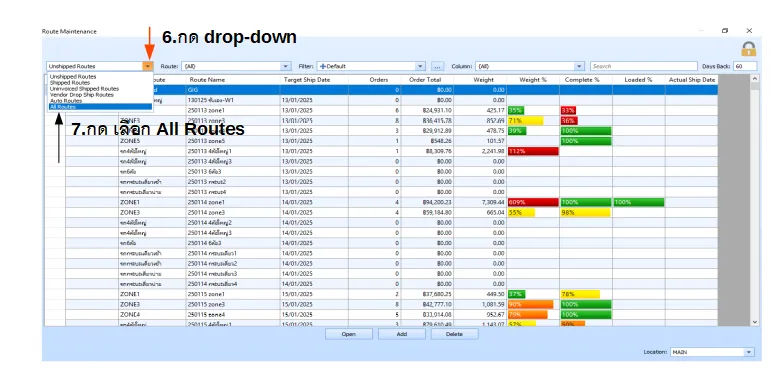The image size is (783, 371).
Task: Click the ellipsis button next to the Filter box
Action: point(437,66)
